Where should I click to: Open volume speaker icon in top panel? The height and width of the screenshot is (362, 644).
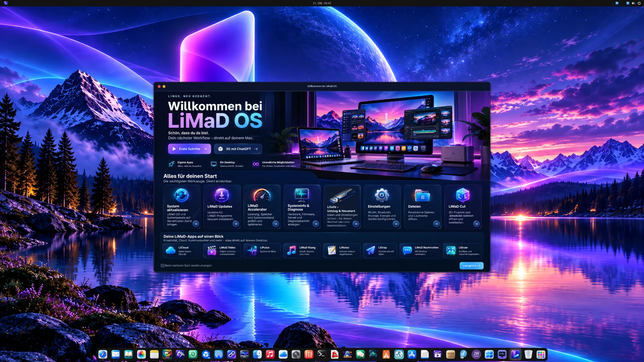click(x=633, y=3)
